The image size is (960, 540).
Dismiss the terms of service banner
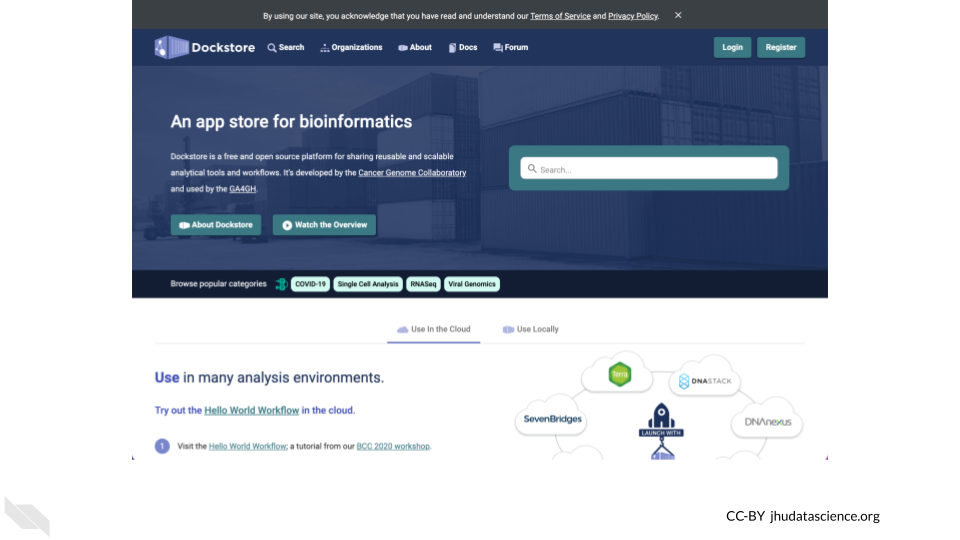[678, 15]
